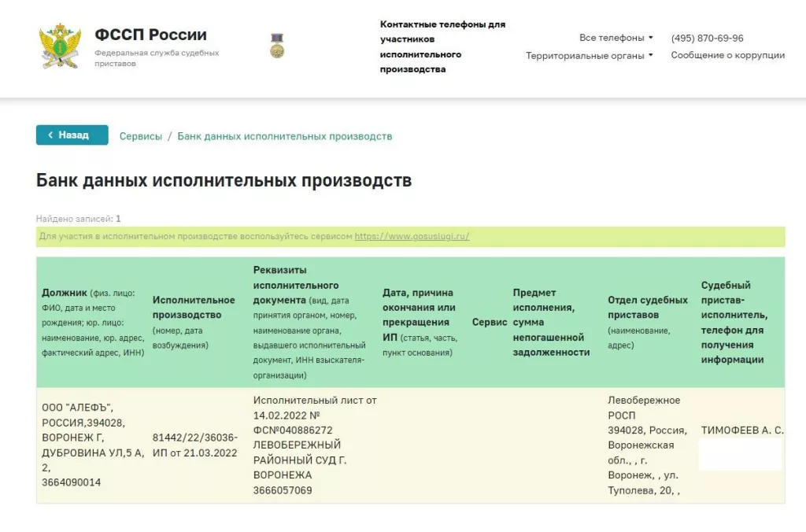Click Отдел судебных приставов column header
This screenshot has height=532, width=806.
pos(648,323)
